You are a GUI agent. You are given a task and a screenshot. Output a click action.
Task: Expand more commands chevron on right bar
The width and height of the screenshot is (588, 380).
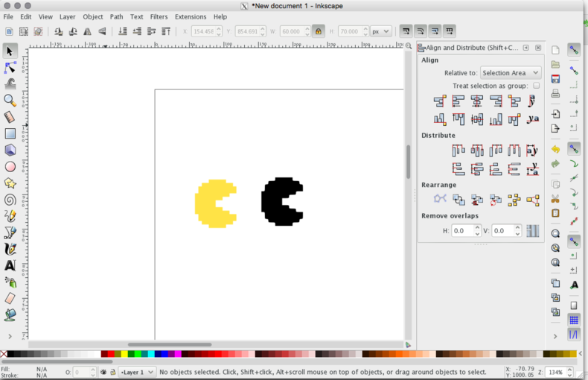pyautogui.click(x=555, y=337)
